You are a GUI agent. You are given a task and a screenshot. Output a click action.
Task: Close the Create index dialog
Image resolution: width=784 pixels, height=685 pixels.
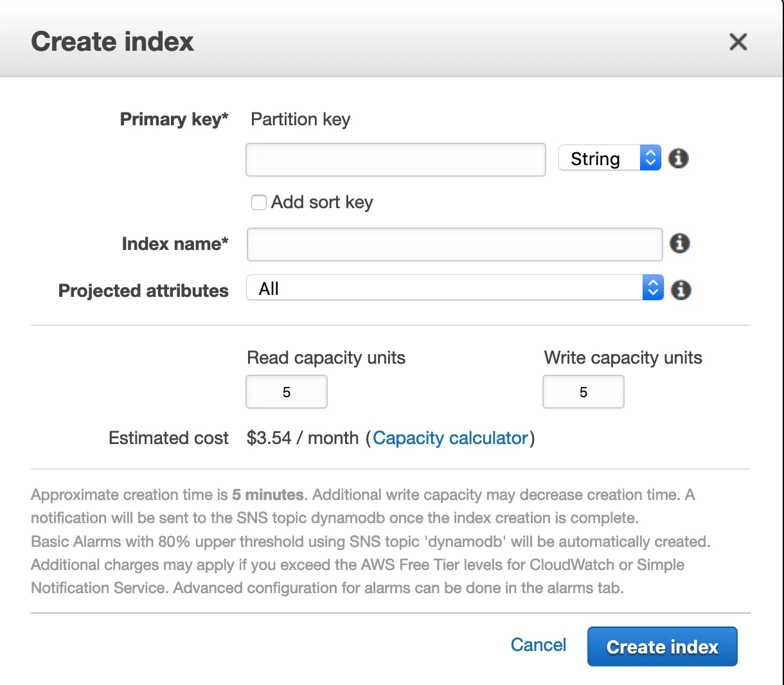tap(738, 42)
